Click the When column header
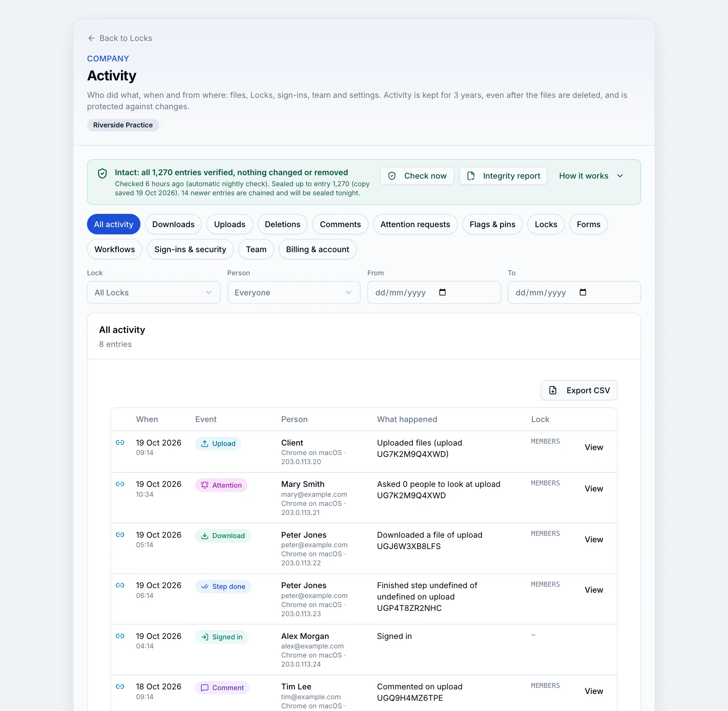The width and height of the screenshot is (728, 711). pyautogui.click(x=147, y=419)
